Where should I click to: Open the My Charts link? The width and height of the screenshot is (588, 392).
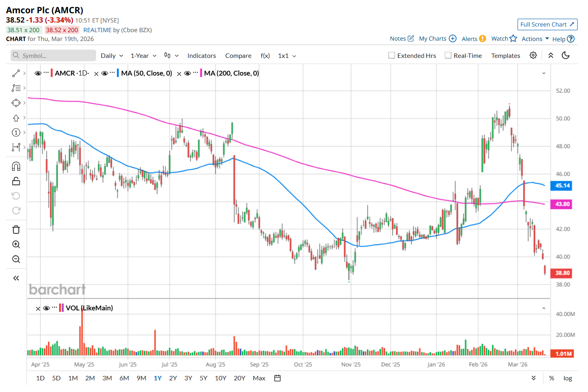click(438, 39)
